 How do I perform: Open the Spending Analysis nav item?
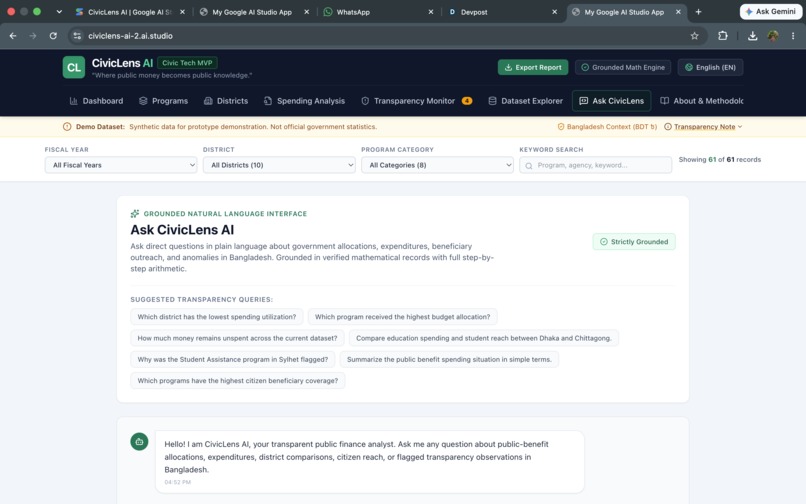pos(304,101)
